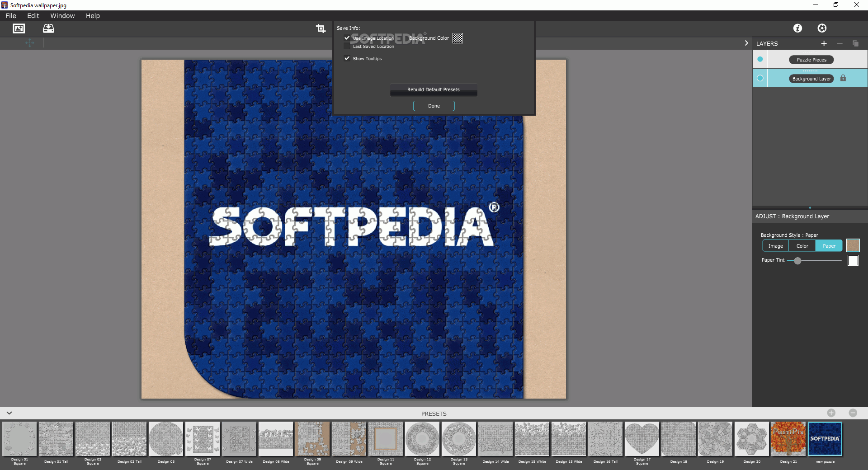868x470 pixels.
Task: Add a new preset with plus icon
Action: point(831,413)
